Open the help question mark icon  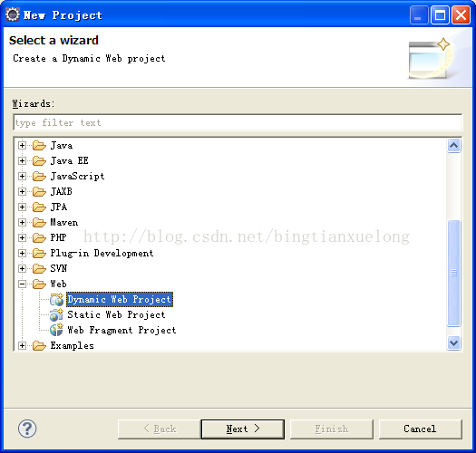point(27,429)
